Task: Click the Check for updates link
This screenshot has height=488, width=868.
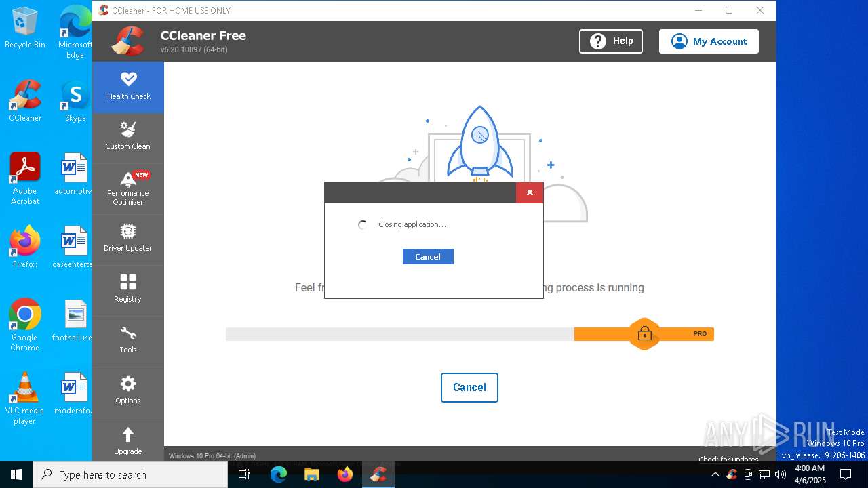Action: (x=728, y=460)
